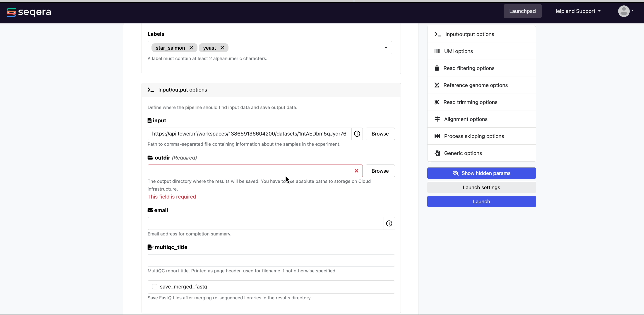Screen dimensions: 644x315
Task: Click the Seqera logo
Action: click(29, 12)
